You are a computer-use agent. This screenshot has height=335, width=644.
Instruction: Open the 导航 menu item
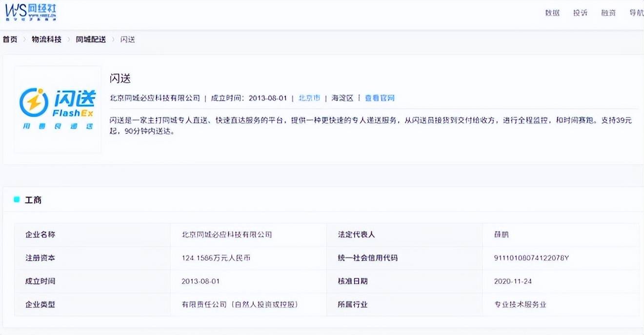tap(636, 13)
